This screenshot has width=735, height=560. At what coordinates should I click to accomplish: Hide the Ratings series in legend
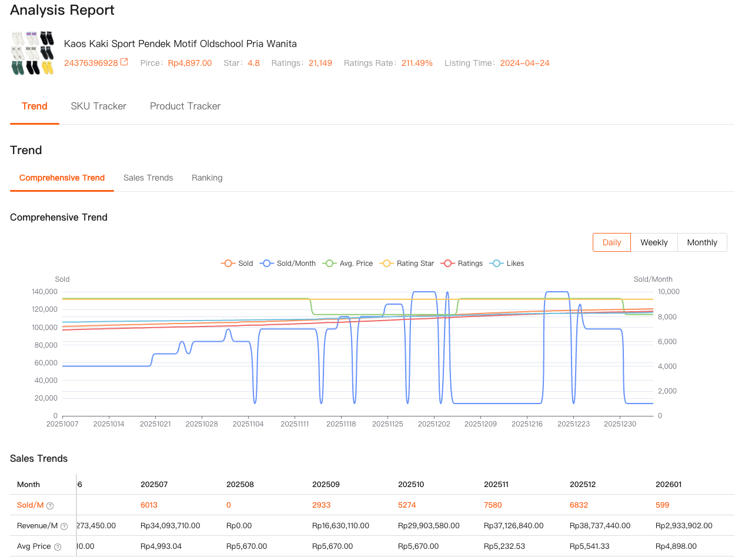pyautogui.click(x=462, y=264)
